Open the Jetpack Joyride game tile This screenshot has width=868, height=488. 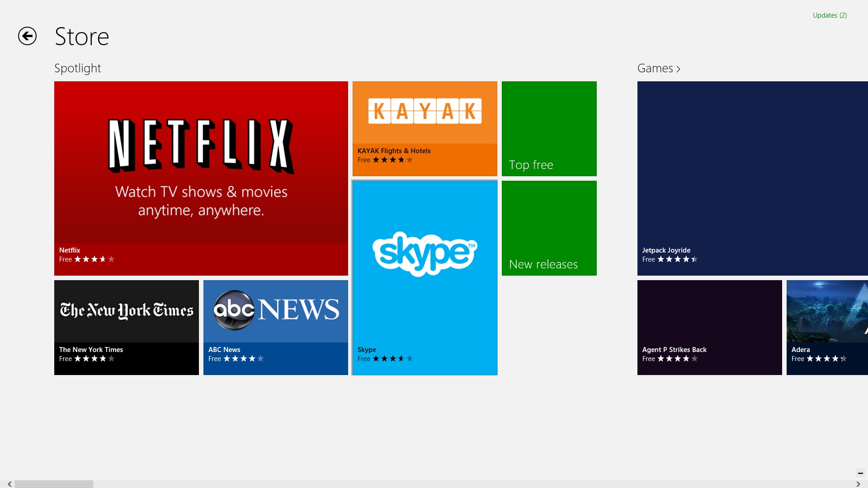(x=753, y=178)
